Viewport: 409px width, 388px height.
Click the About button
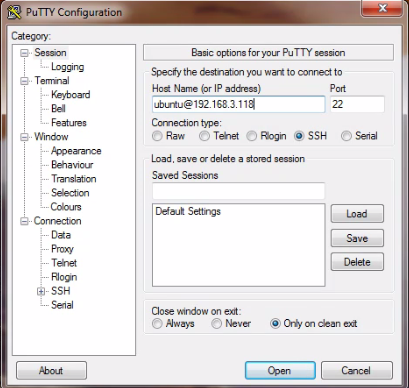pyautogui.click(x=51, y=370)
